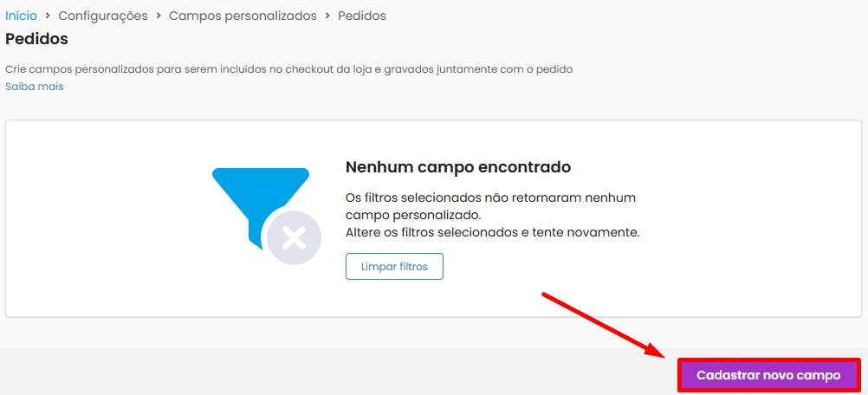Open the Saiba mais link

tap(35, 87)
